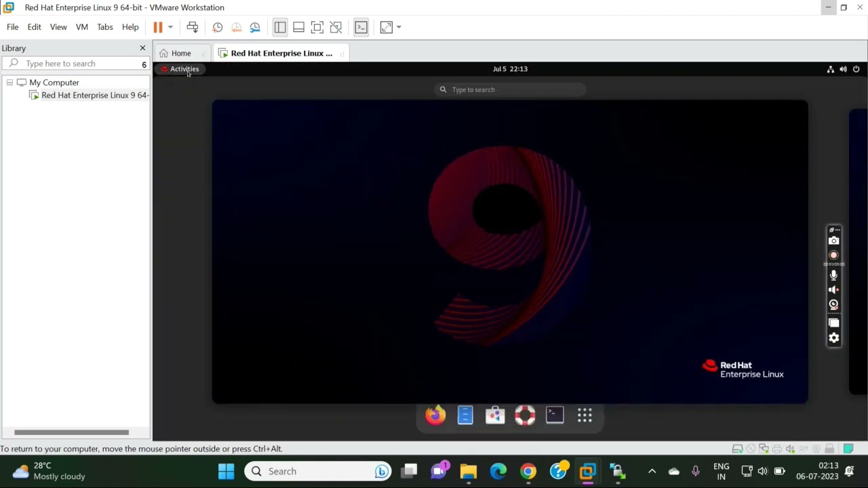
Task: Click the library horizontal scrollbar
Action: tap(71, 432)
